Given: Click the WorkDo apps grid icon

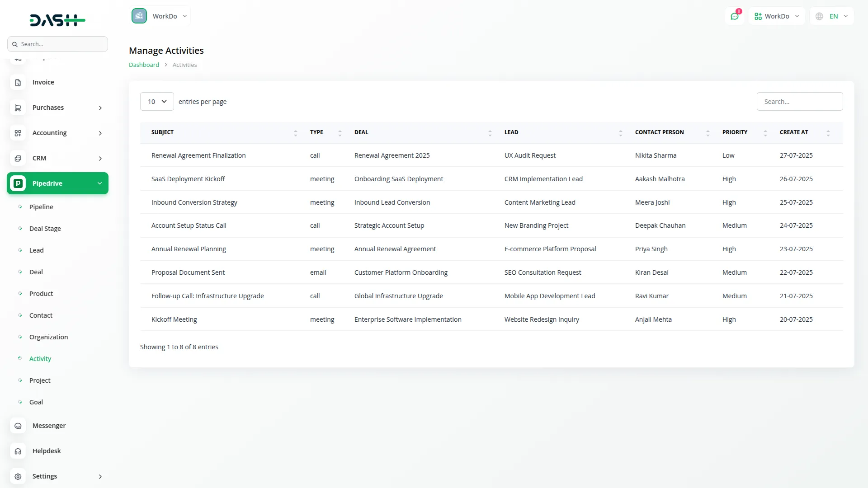Looking at the screenshot, I should 758,16.
